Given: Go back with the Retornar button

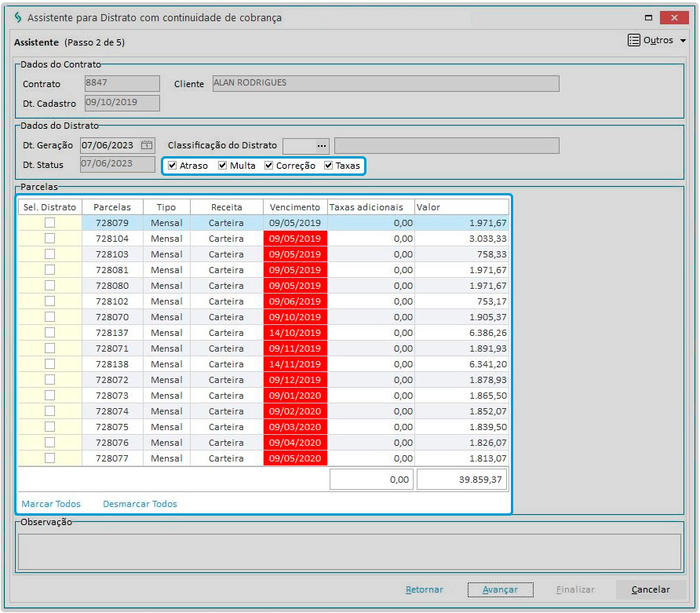Looking at the screenshot, I should tap(425, 589).
